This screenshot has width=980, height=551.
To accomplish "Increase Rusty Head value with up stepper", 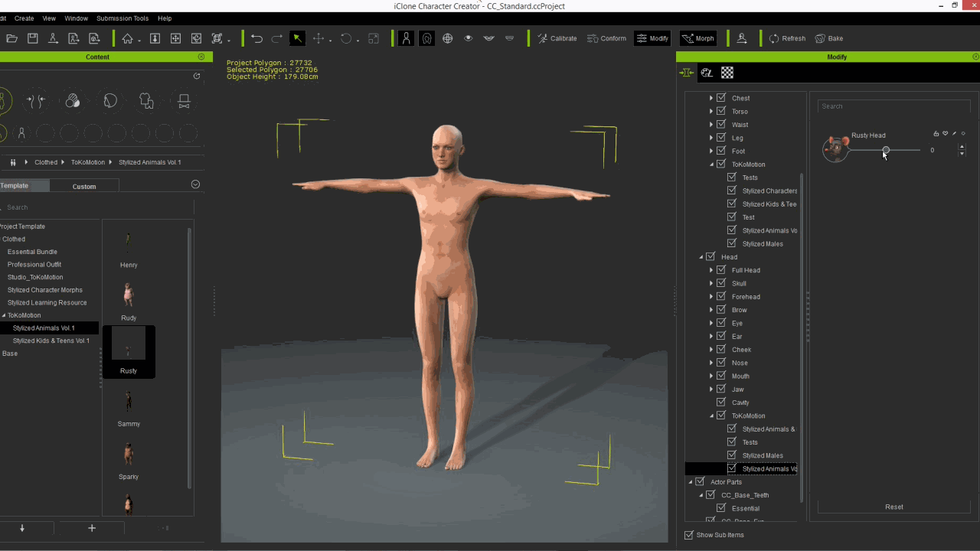I will point(962,147).
